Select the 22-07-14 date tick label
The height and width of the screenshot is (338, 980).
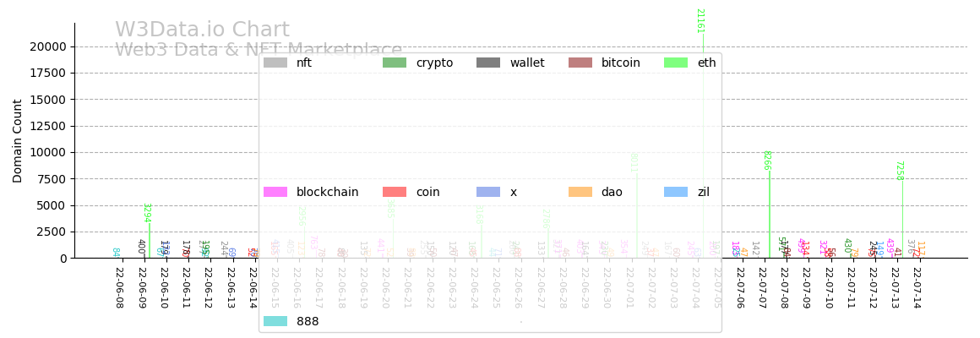(x=917, y=288)
